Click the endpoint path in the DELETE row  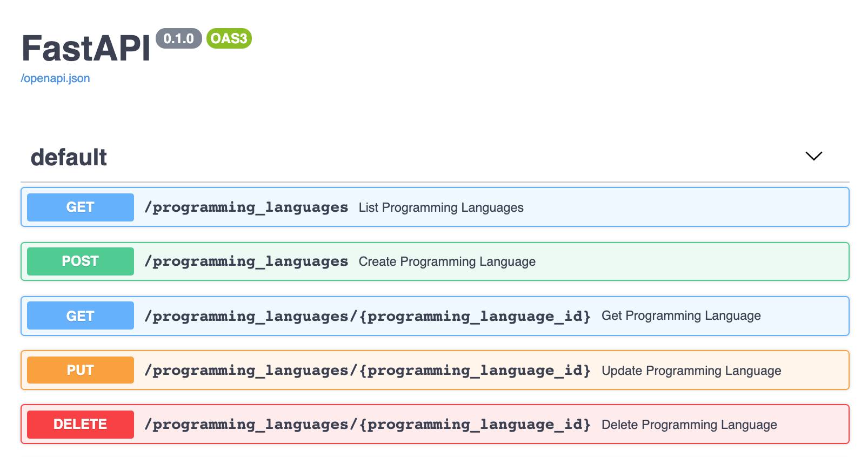[x=368, y=425]
